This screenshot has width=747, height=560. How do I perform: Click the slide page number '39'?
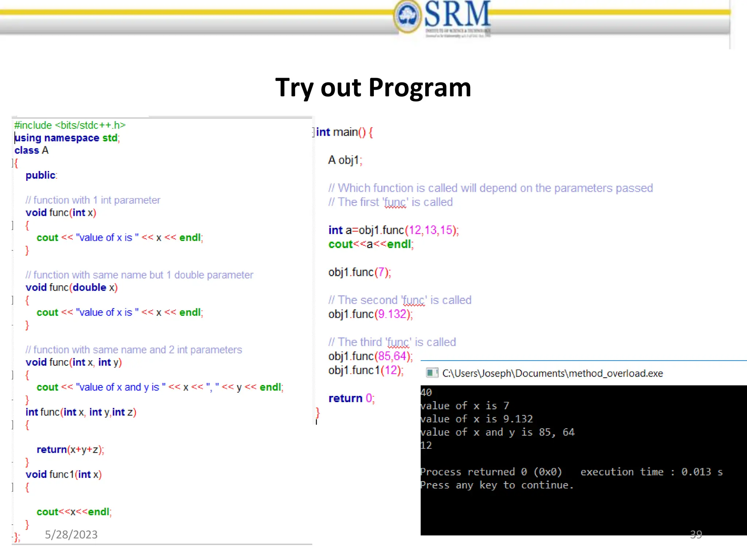pyautogui.click(x=696, y=534)
